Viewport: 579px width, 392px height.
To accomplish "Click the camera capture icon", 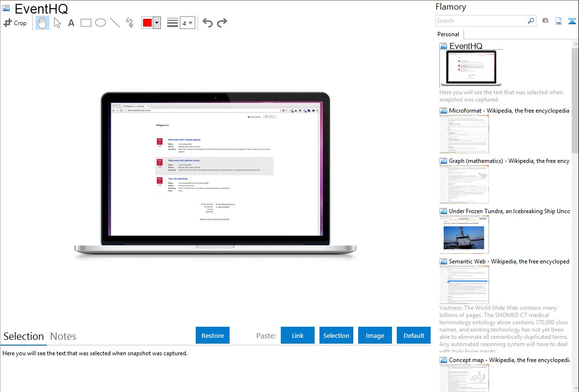I will point(545,21).
